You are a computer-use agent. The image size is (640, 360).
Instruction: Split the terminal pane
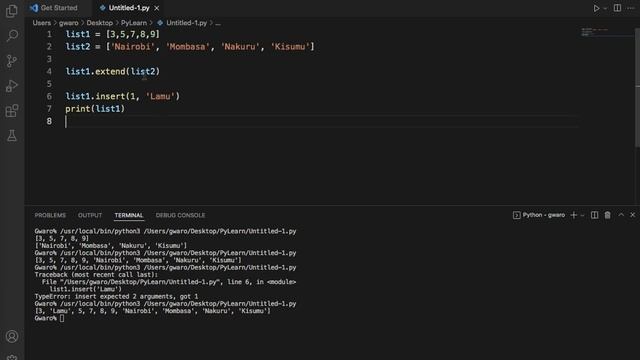click(595, 215)
